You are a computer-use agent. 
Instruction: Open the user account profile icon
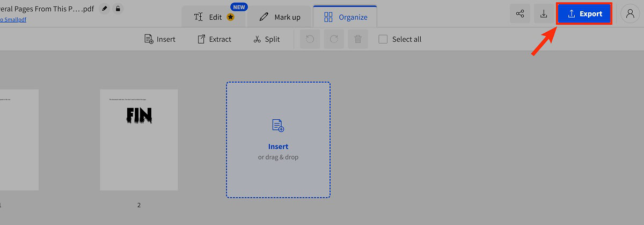[x=631, y=14]
